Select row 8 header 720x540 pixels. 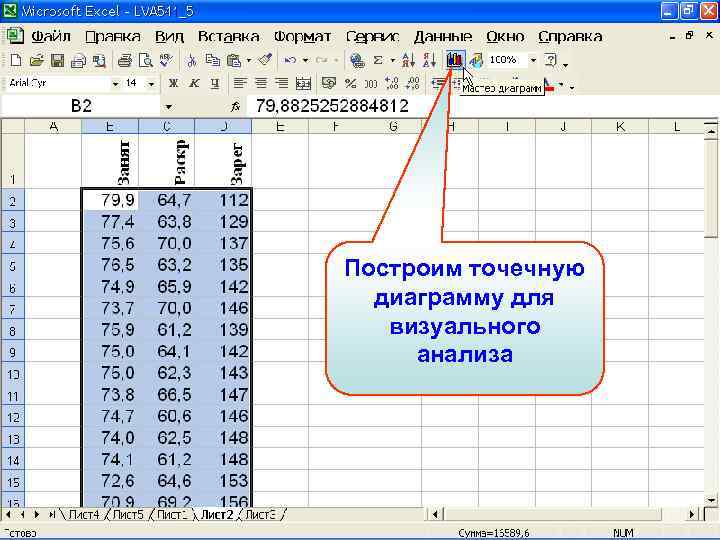[x=12, y=330]
